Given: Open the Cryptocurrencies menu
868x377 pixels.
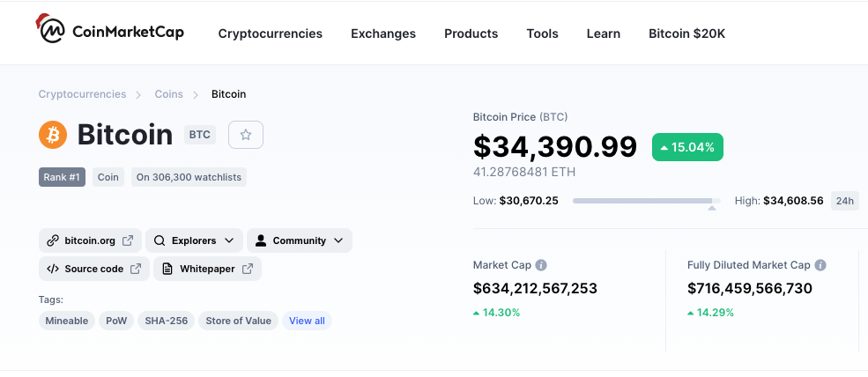Looking at the screenshot, I should coord(271,33).
